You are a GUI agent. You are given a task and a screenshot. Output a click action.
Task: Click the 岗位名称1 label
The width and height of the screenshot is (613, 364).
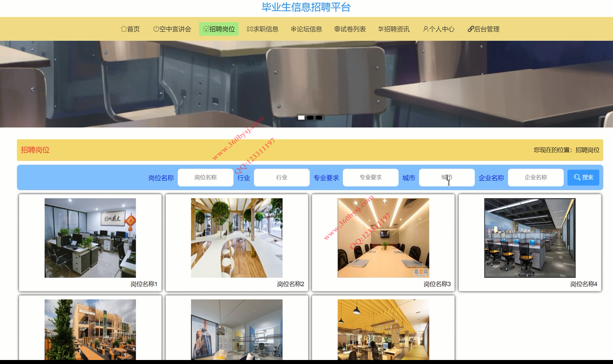click(144, 284)
